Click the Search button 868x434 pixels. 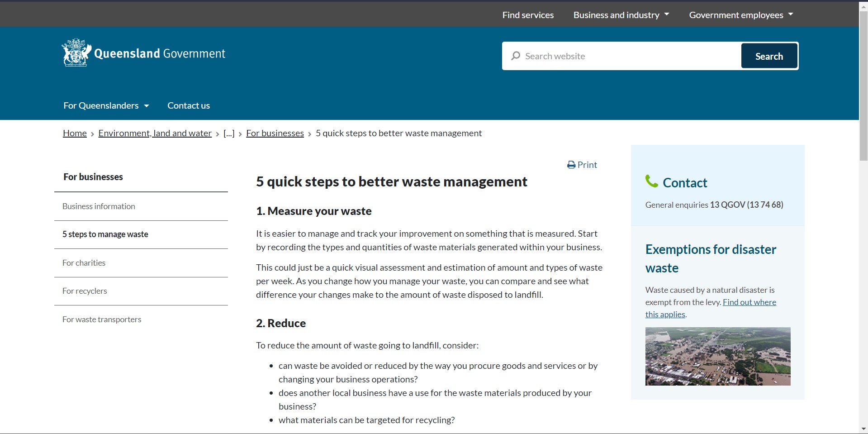click(x=769, y=56)
